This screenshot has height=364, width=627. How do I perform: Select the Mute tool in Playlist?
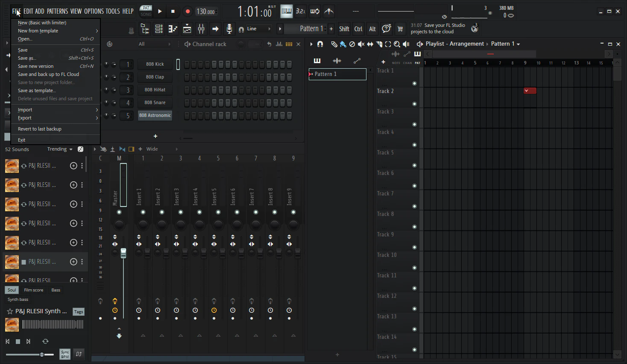click(361, 44)
